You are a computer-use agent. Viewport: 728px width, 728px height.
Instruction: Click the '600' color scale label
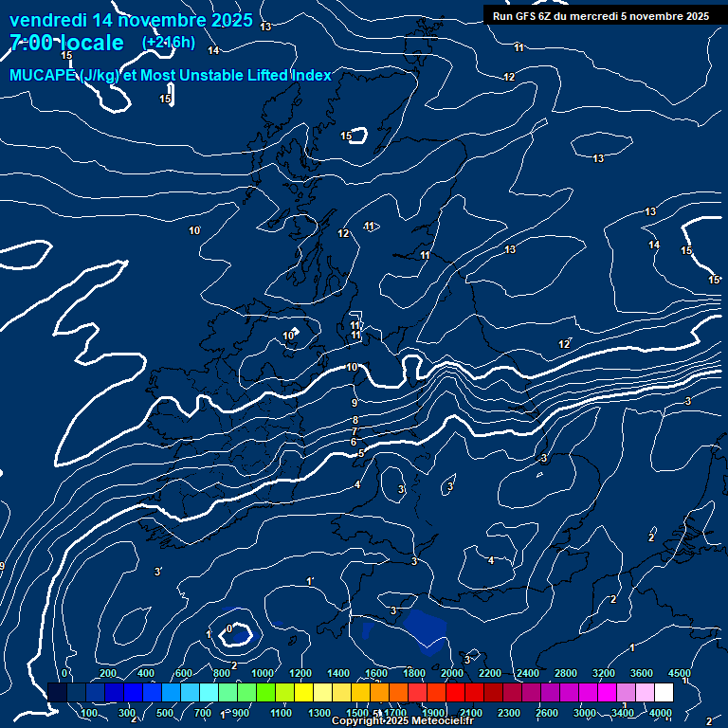tap(184, 673)
